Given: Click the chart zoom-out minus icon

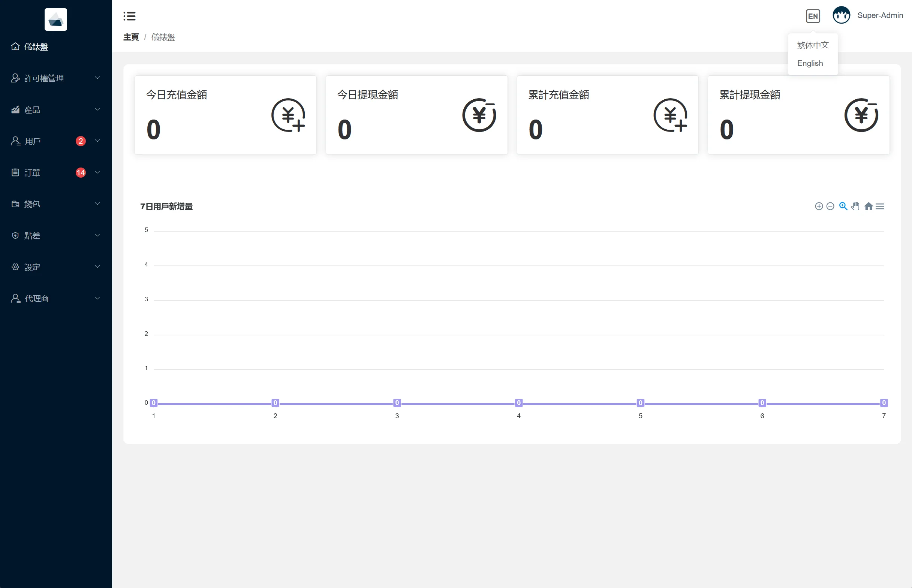Looking at the screenshot, I should click(x=830, y=206).
